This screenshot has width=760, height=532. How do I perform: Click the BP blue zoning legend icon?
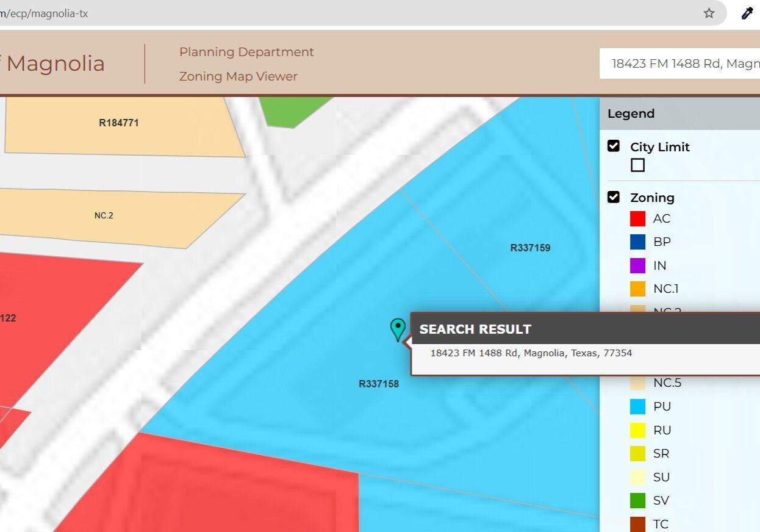(638, 242)
